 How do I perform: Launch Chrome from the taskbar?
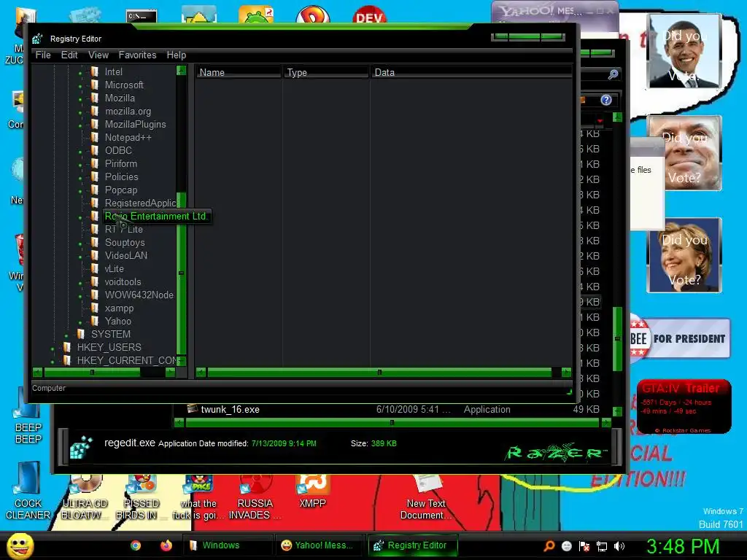tap(136, 545)
